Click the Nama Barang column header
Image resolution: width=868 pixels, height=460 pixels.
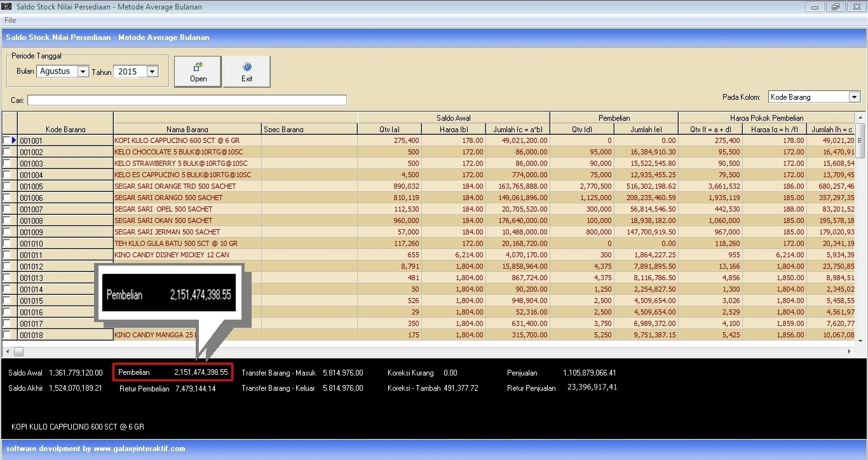[187, 129]
